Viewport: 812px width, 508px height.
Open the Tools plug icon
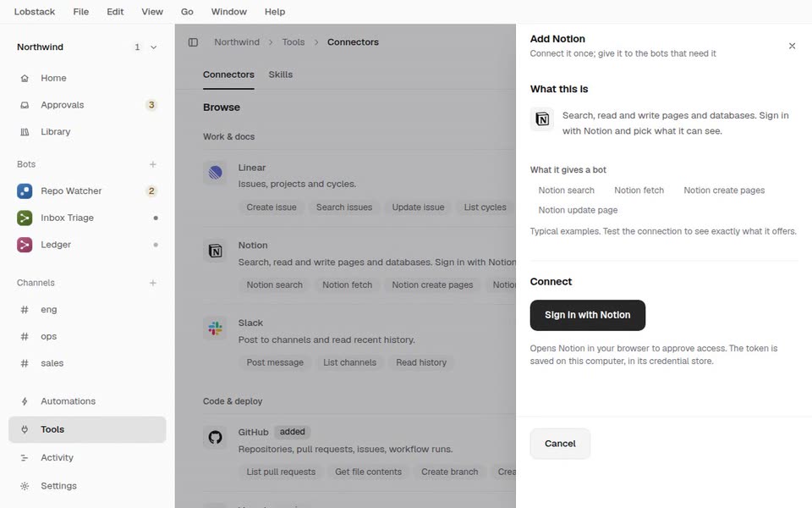point(25,429)
